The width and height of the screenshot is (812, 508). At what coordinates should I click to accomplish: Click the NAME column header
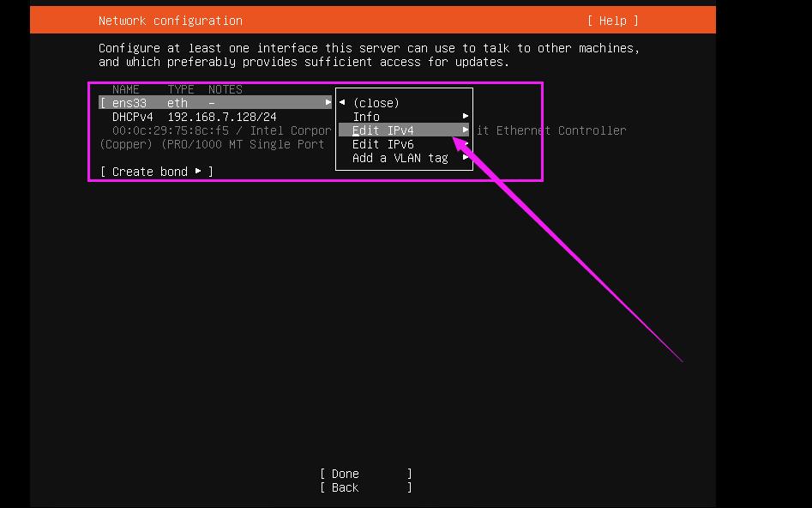click(x=126, y=89)
